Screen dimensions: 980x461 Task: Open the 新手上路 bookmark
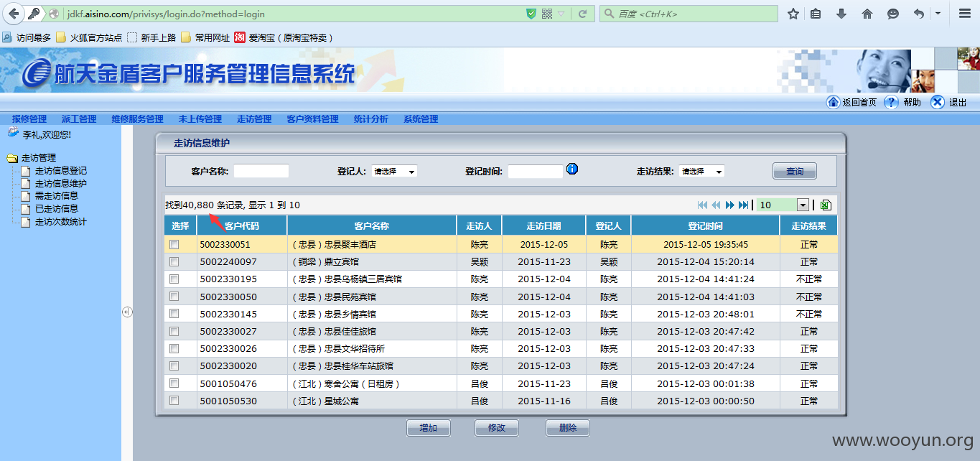(152, 37)
